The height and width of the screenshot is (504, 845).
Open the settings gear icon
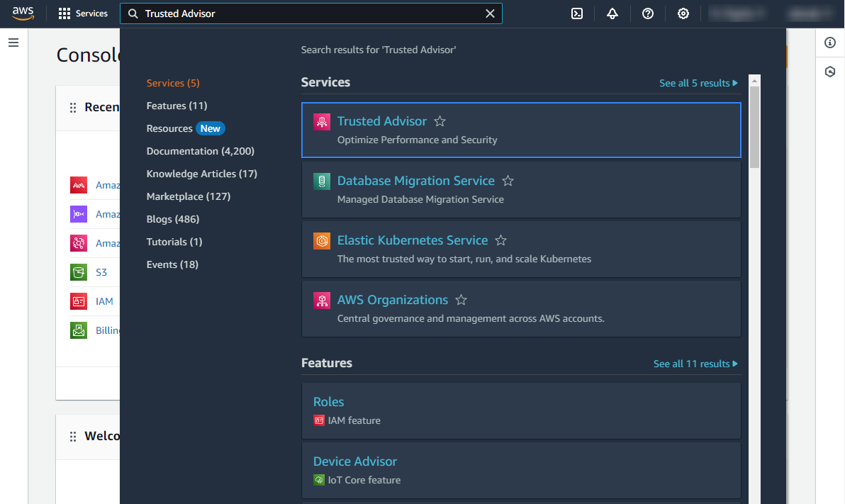click(x=683, y=13)
